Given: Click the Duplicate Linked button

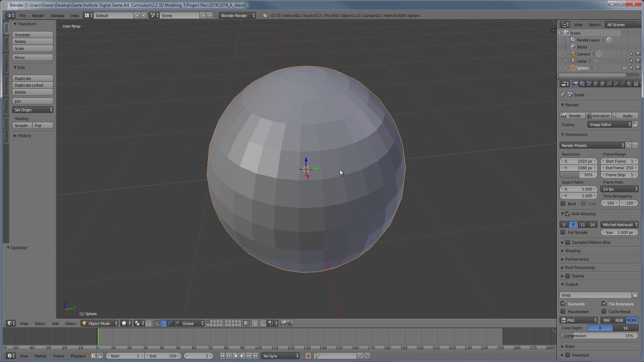Looking at the screenshot, I should [x=33, y=85].
